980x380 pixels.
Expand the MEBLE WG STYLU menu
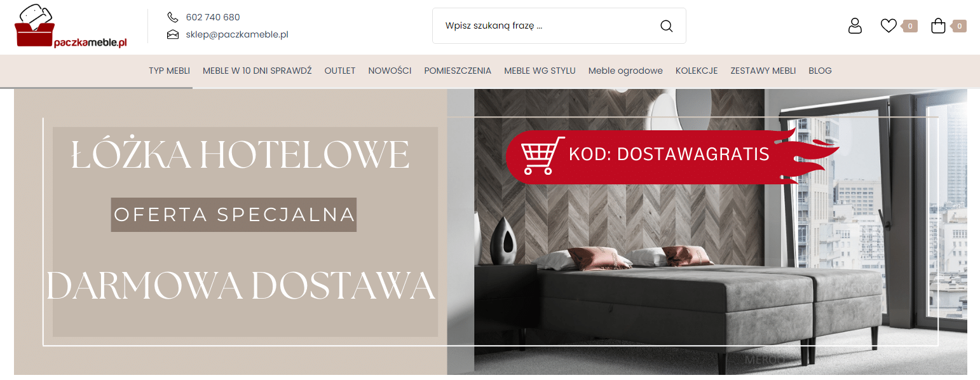(540, 71)
